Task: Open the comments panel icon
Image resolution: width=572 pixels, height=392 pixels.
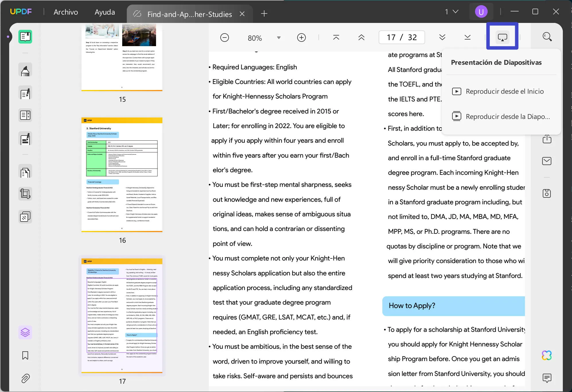Action: point(547,378)
